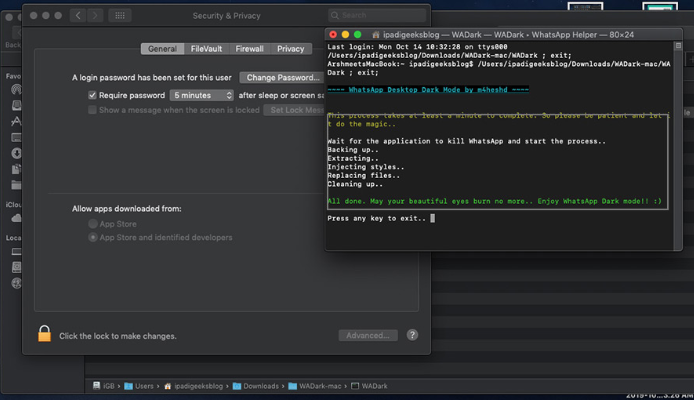Open the 5 minutes password delay dropdown
Image resolution: width=694 pixels, height=400 pixels.
click(x=201, y=95)
